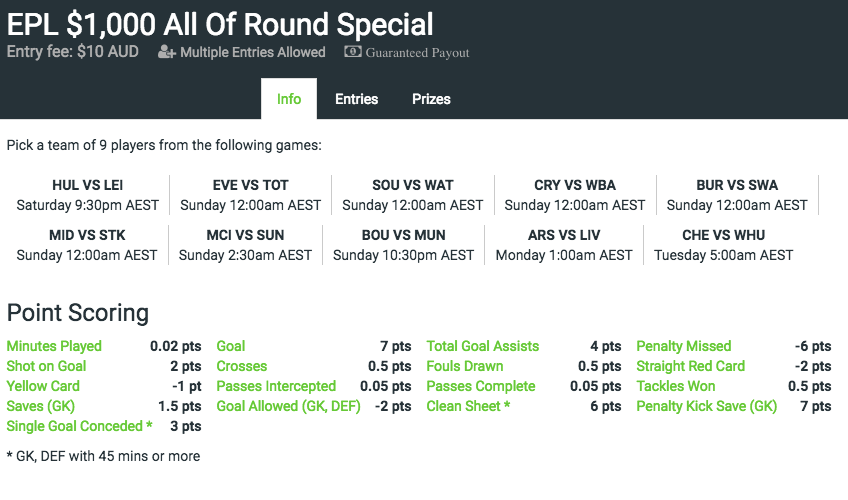Open the Minutes Played scoring link
Viewport: 848px width, 500px height.
[x=54, y=346]
